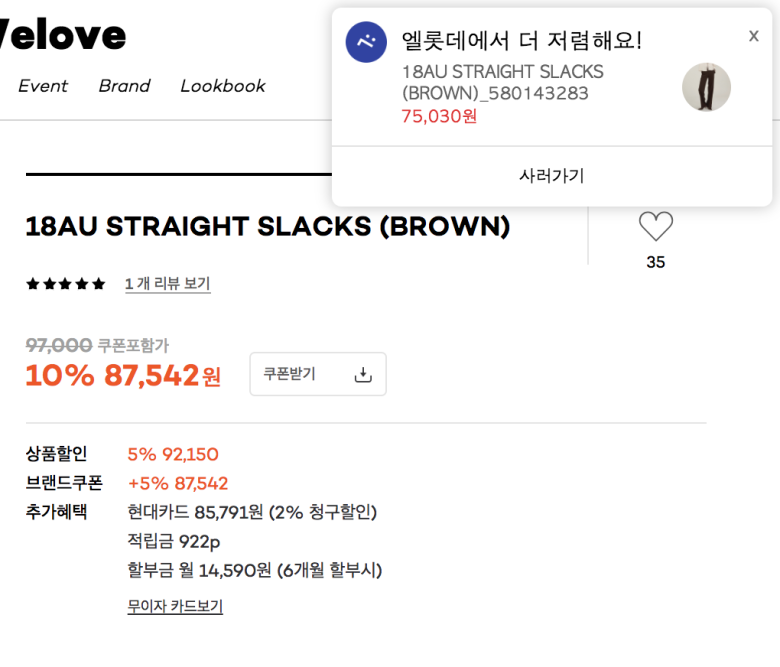Click the 75,030원 popup price
The width and height of the screenshot is (780, 667).
[439, 116]
